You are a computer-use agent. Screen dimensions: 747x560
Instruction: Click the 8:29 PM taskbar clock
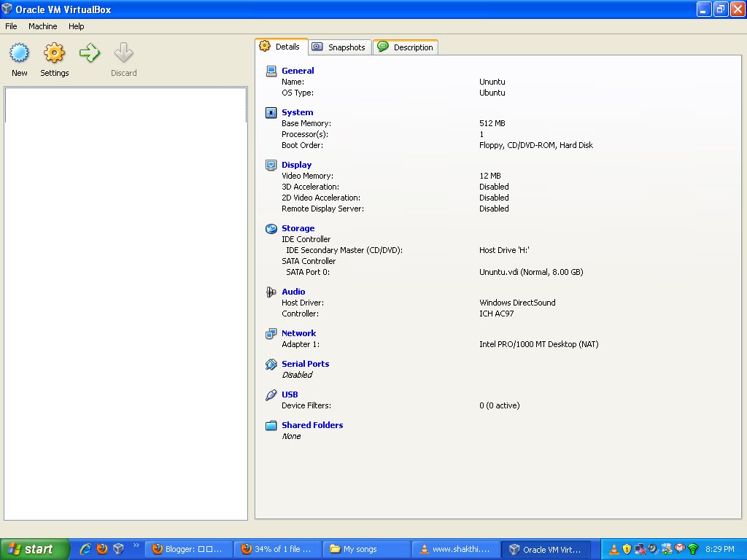coord(720,549)
